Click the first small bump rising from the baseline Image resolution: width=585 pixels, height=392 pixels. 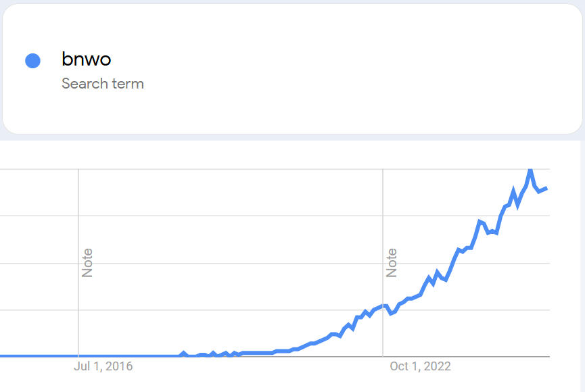183,353
